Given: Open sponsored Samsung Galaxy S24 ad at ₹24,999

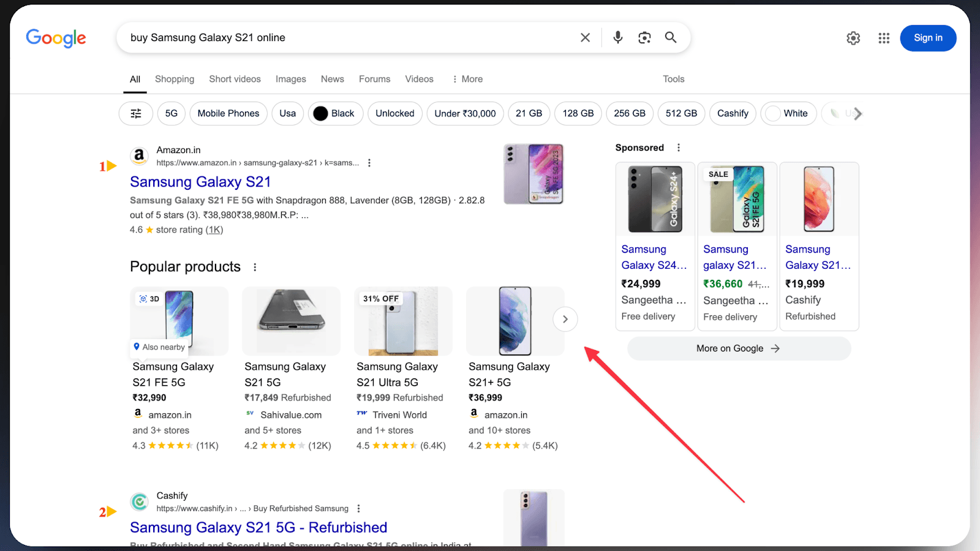Looking at the screenshot, I should (655, 246).
